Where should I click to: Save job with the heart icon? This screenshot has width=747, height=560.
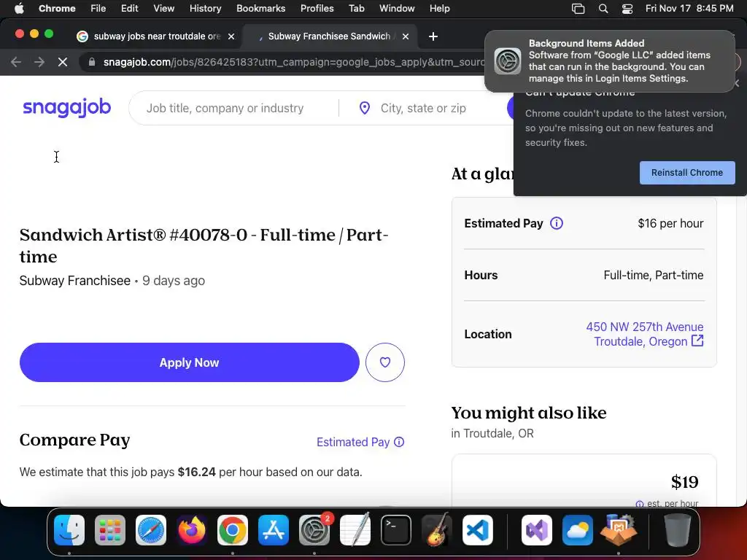[x=385, y=362]
